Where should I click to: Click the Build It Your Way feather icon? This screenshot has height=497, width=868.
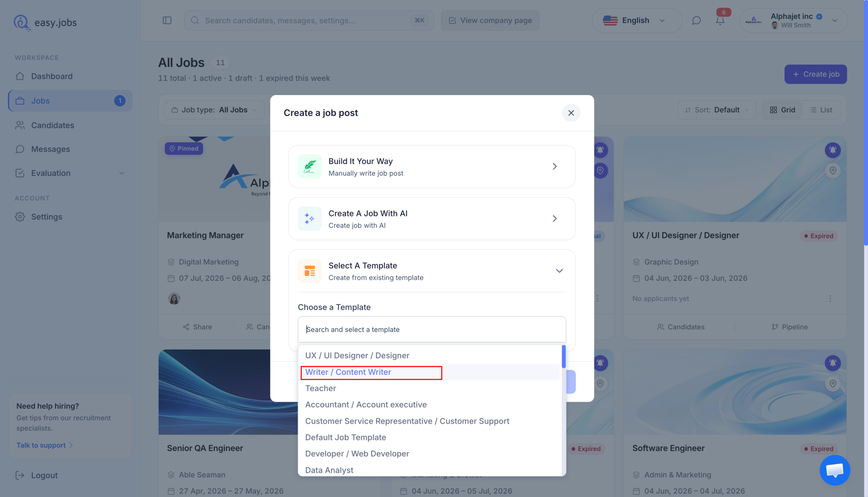310,166
